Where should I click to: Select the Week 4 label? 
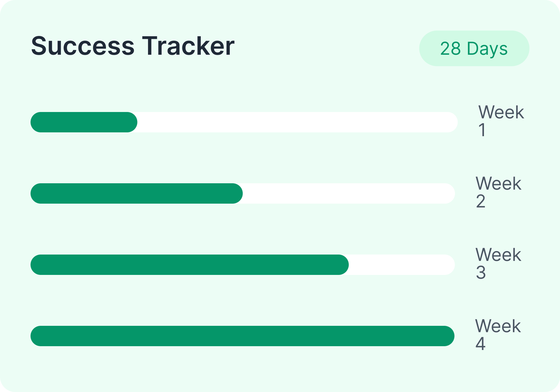tap(498, 335)
